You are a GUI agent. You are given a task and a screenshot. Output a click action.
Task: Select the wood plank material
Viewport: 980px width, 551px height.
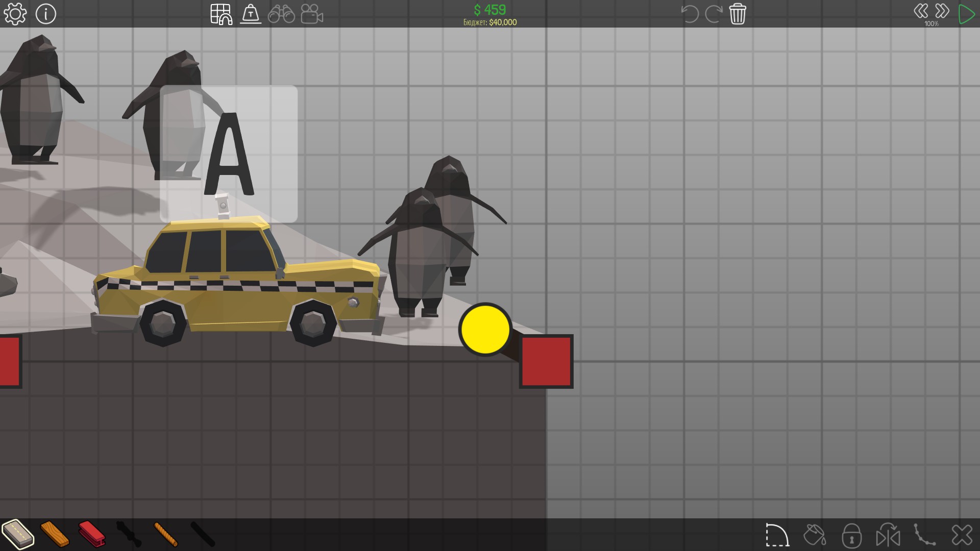click(x=55, y=534)
